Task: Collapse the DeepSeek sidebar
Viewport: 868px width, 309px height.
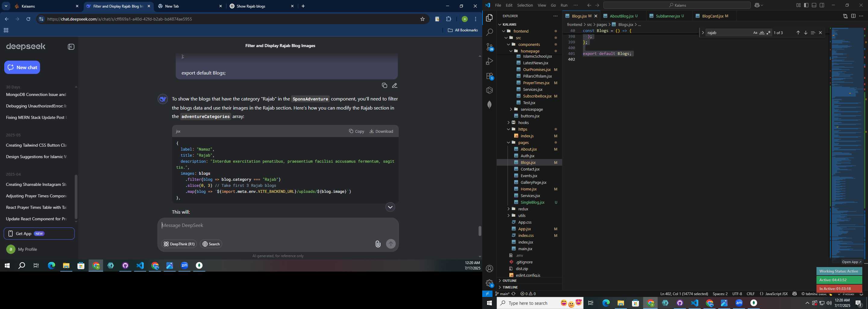Action: [x=71, y=47]
